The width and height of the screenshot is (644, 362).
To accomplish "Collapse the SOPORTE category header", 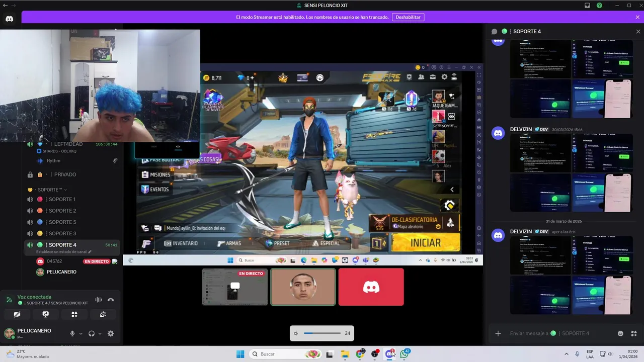I will (48, 190).
